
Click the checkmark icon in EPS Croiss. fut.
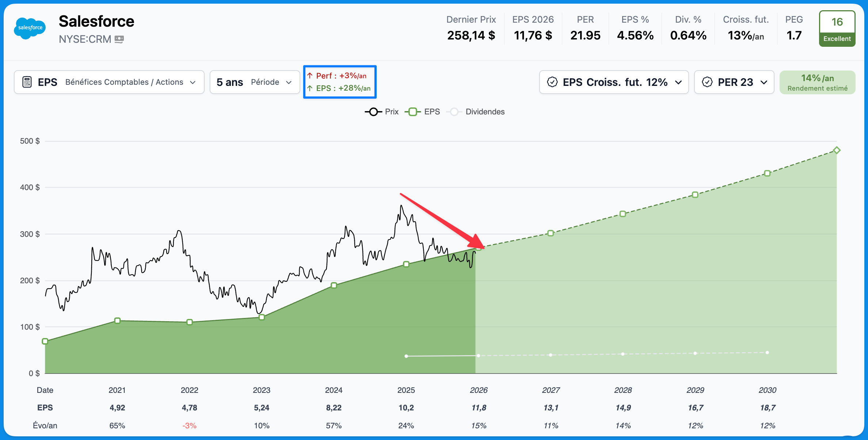pos(552,82)
